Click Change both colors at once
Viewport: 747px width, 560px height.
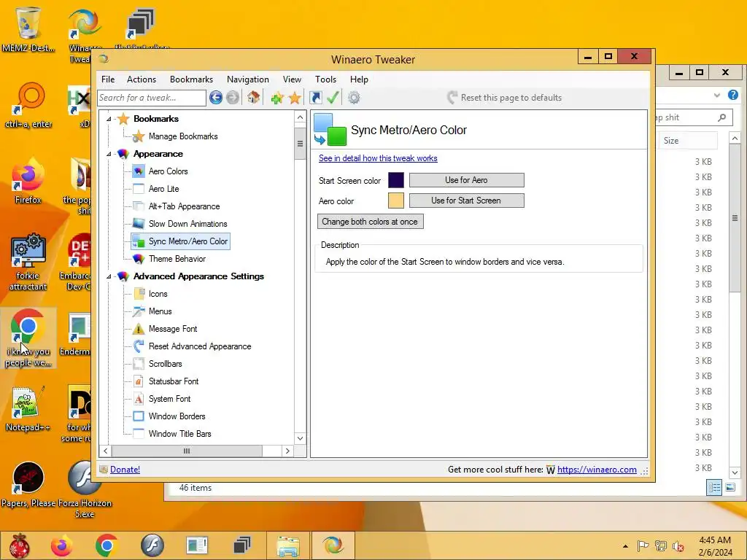pos(370,222)
